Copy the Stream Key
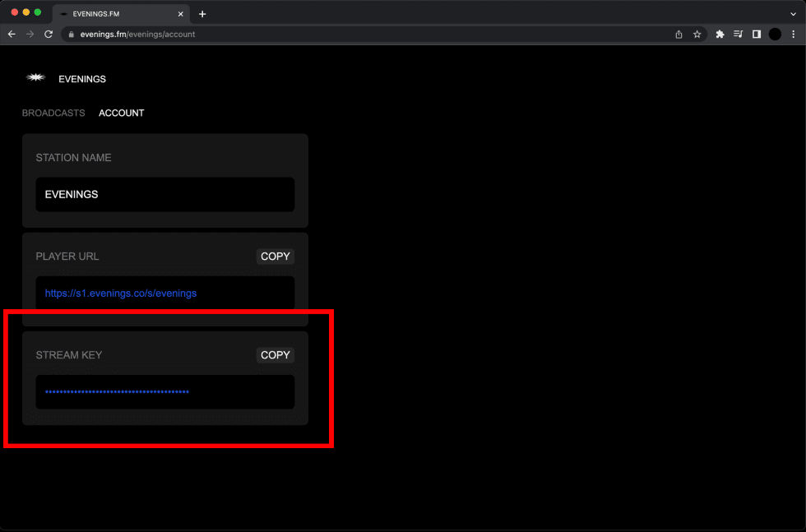Screen dimensions: 806x532 tap(275, 355)
